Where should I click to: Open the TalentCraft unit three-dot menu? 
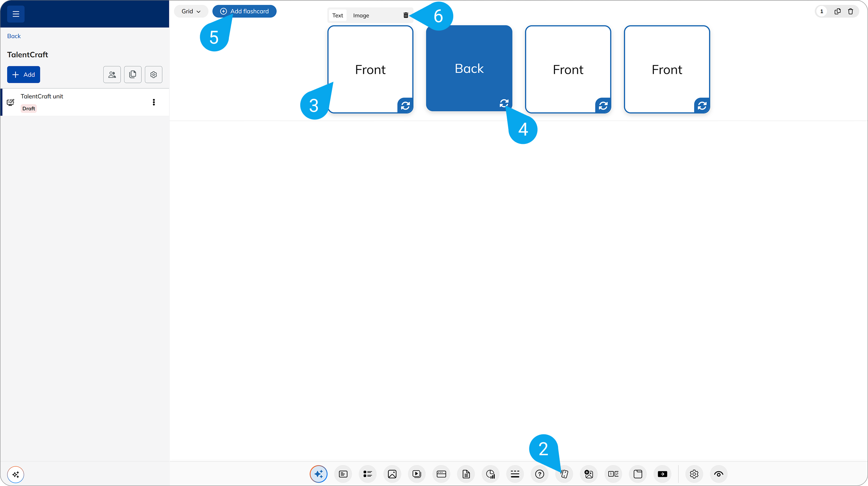[x=154, y=102]
